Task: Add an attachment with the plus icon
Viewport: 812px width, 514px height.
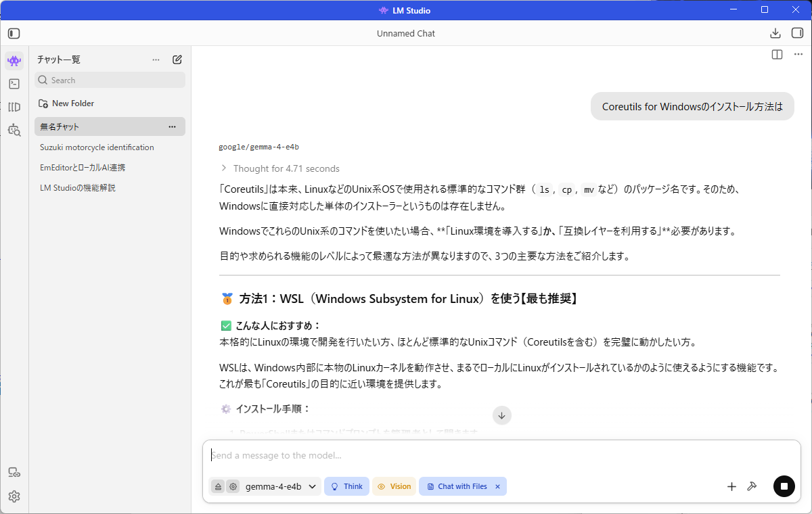Action: [731, 486]
